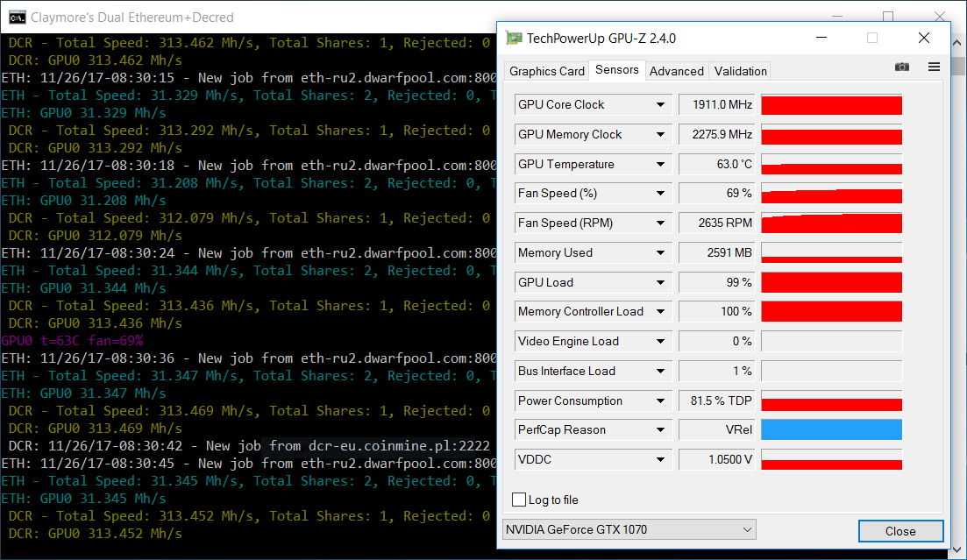Screen dimensions: 967x560
Task: Minimize the GPU-Z window
Action: pos(821,38)
